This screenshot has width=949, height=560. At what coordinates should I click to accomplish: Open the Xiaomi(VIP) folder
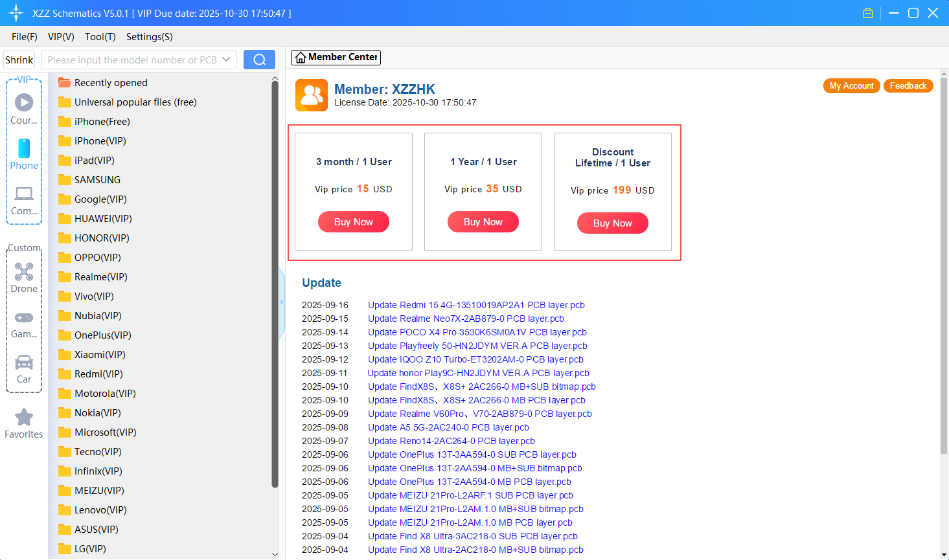(x=91, y=355)
